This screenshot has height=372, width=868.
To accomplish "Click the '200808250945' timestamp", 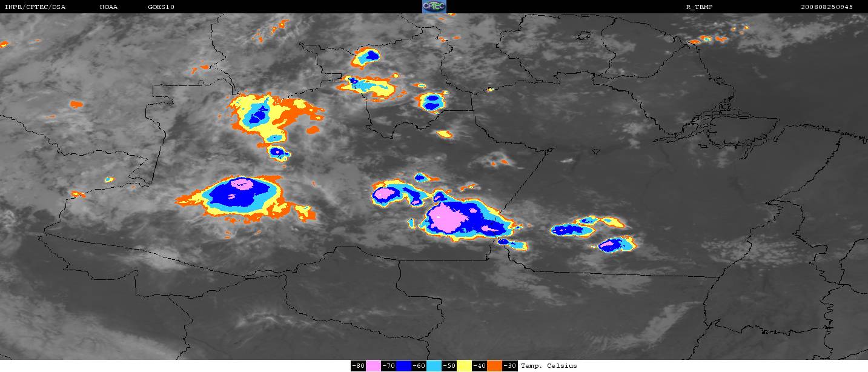I will (x=827, y=7).
